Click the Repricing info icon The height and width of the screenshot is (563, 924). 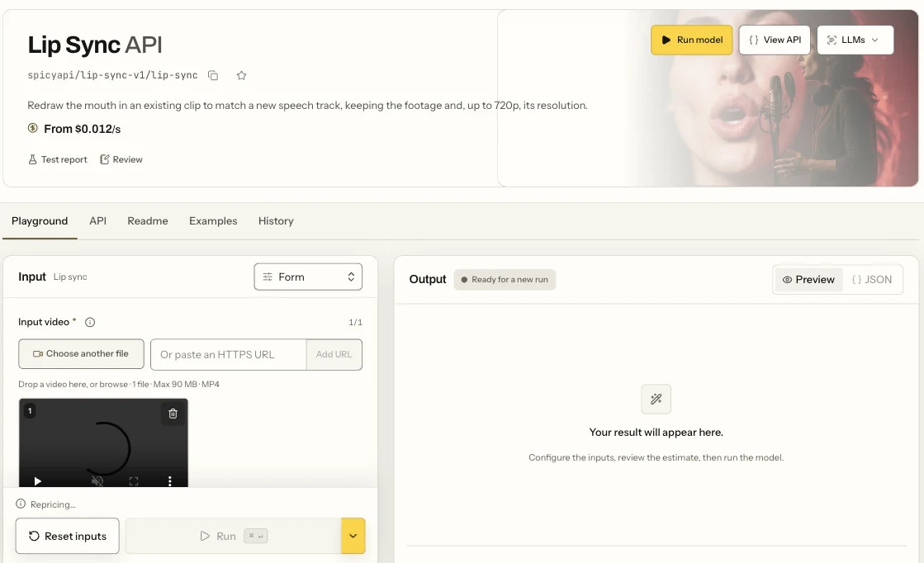[21, 504]
